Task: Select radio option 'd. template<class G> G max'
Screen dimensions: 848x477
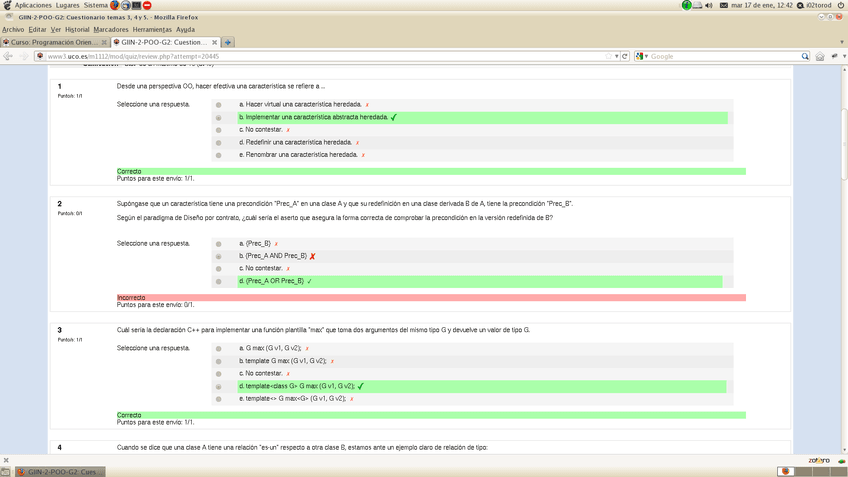Action: coord(219,387)
